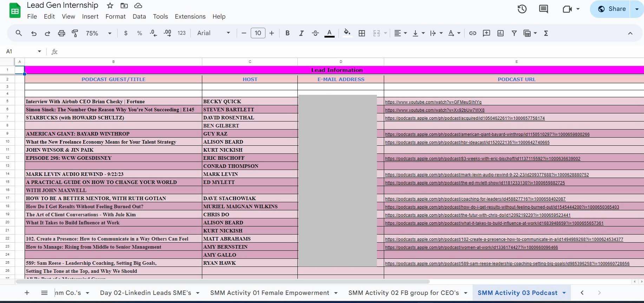The image size is (644, 303).
Task: Format as percent
Action: click(139, 33)
